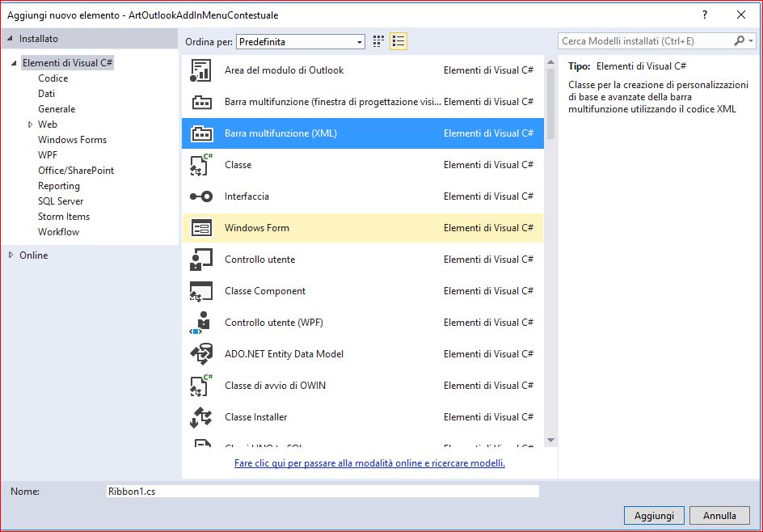Select the Interfaccia template name

point(247,196)
